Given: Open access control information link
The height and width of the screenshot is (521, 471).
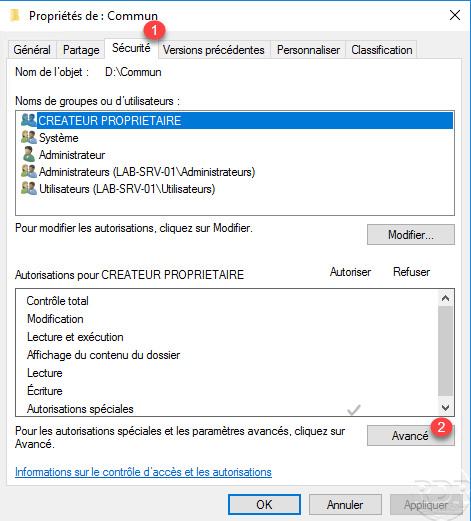Looking at the screenshot, I should tap(143, 472).
